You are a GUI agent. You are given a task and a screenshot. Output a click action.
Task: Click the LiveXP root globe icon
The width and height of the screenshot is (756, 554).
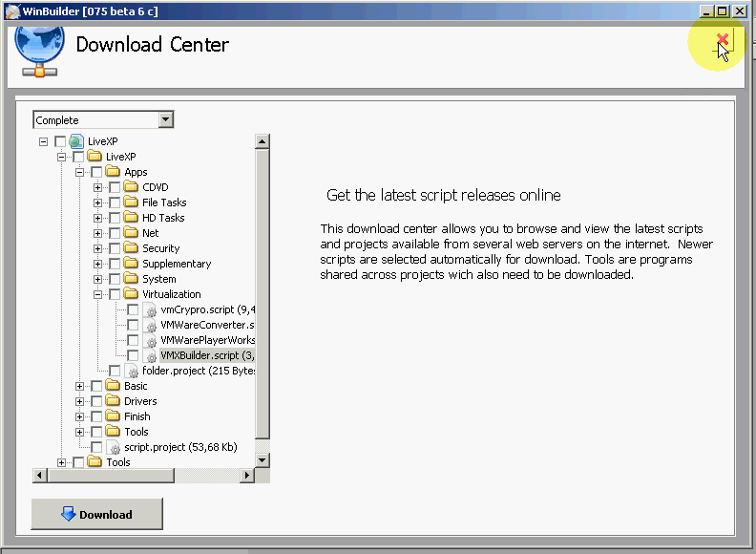(76, 141)
